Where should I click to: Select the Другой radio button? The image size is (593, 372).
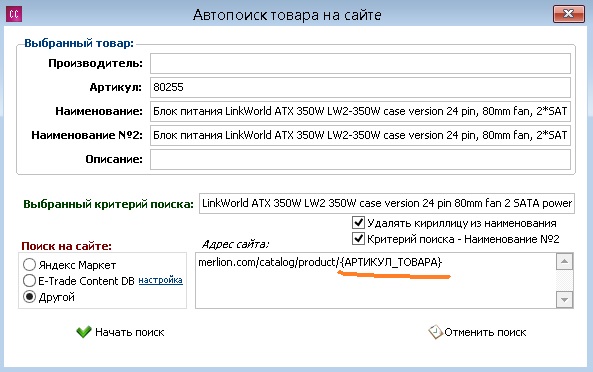click(x=29, y=297)
